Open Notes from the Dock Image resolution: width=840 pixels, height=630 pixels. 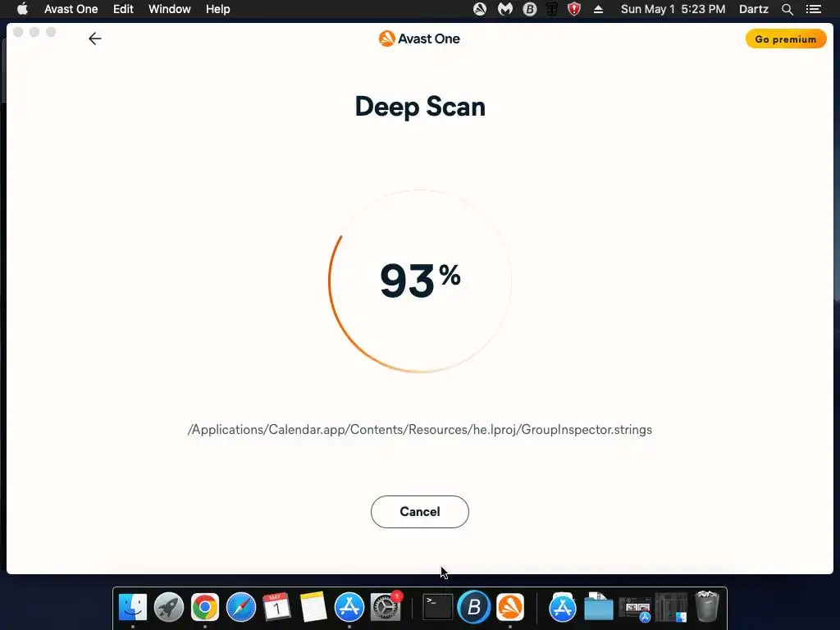(313, 608)
